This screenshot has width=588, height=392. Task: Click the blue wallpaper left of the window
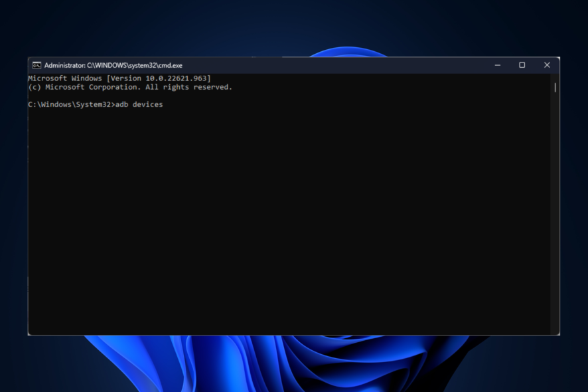tap(13, 199)
